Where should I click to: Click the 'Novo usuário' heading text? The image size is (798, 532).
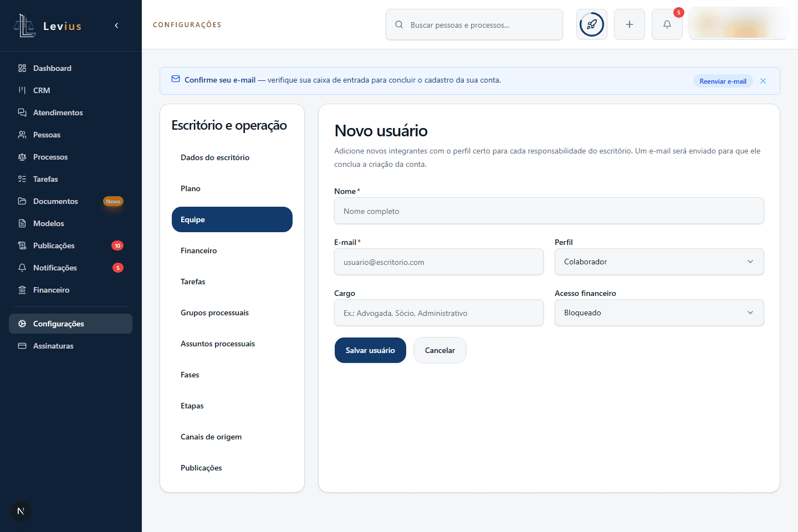(x=381, y=131)
